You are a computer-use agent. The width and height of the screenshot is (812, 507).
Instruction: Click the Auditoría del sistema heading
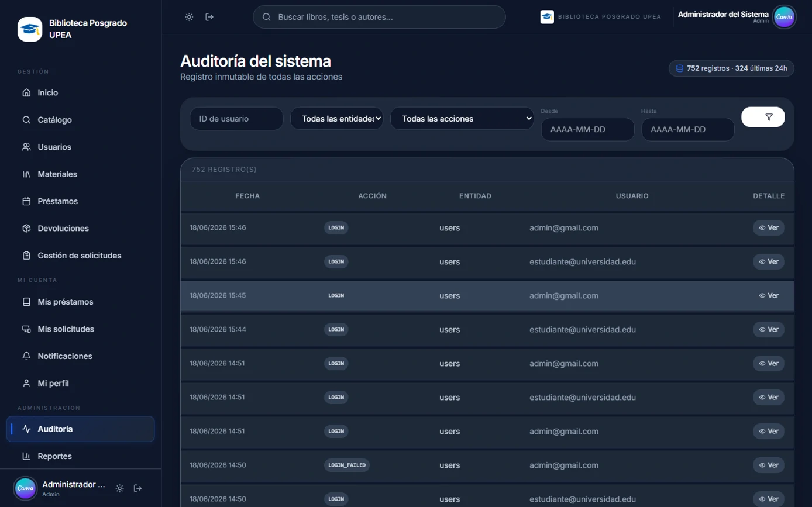[256, 61]
